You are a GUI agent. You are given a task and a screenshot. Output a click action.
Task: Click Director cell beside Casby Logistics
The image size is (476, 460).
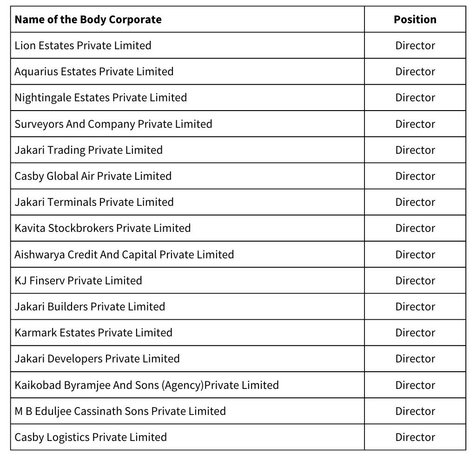tap(415, 437)
